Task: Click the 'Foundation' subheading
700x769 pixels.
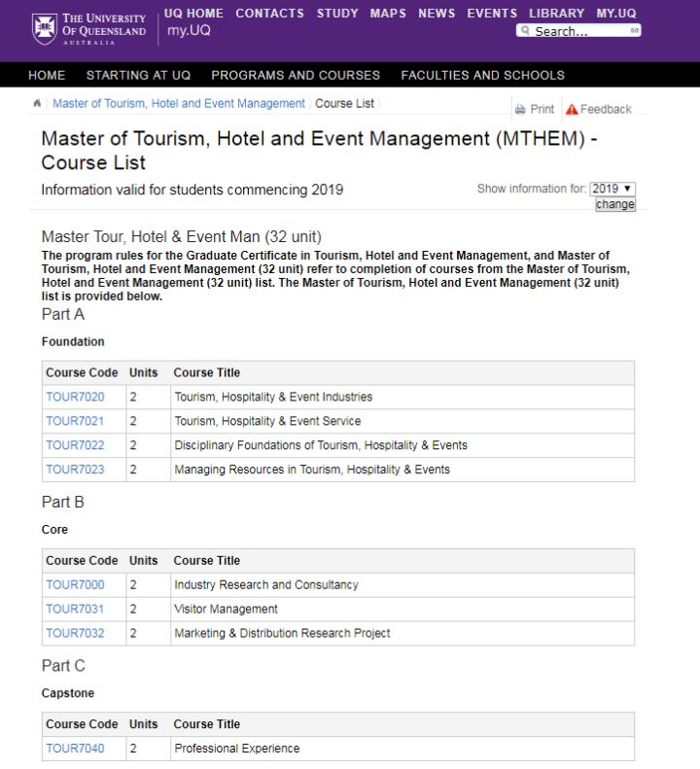Action: 73,342
